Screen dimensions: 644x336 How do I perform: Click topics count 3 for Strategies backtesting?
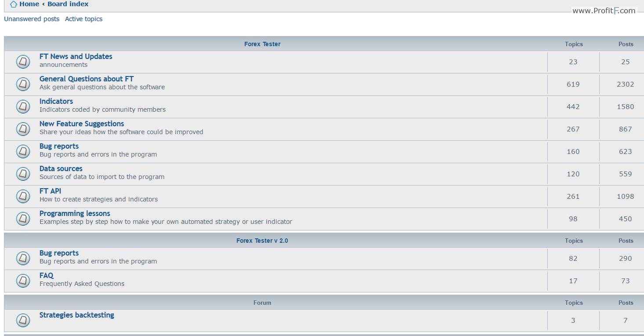[573, 321]
